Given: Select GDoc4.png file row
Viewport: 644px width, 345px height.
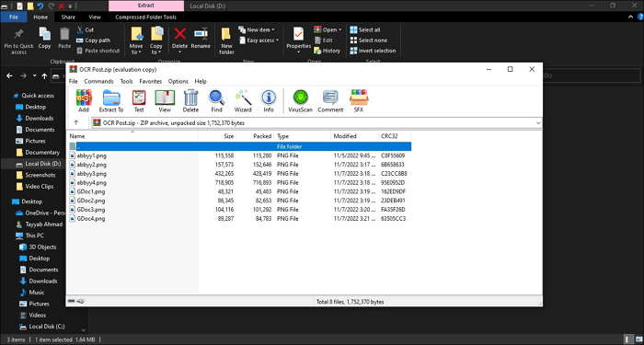Looking at the screenshot, I should pos(238,219).
